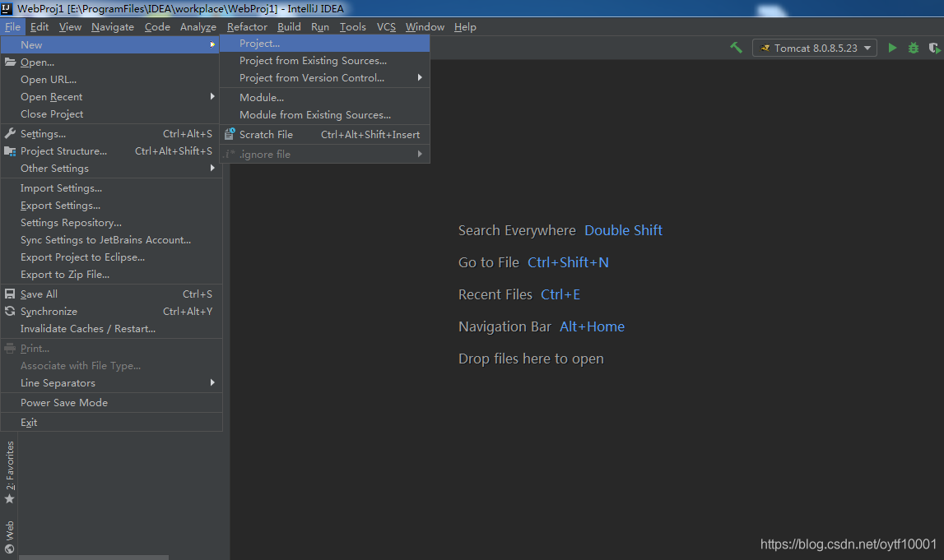Open the Favorites tool window tab
This screenshot has width=944, height=560.
tap(10, 472)
